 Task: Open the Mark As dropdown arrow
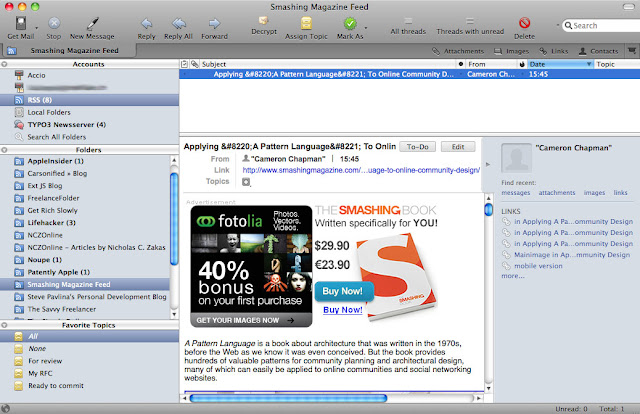pyautogui.click(x=366, y=28)
